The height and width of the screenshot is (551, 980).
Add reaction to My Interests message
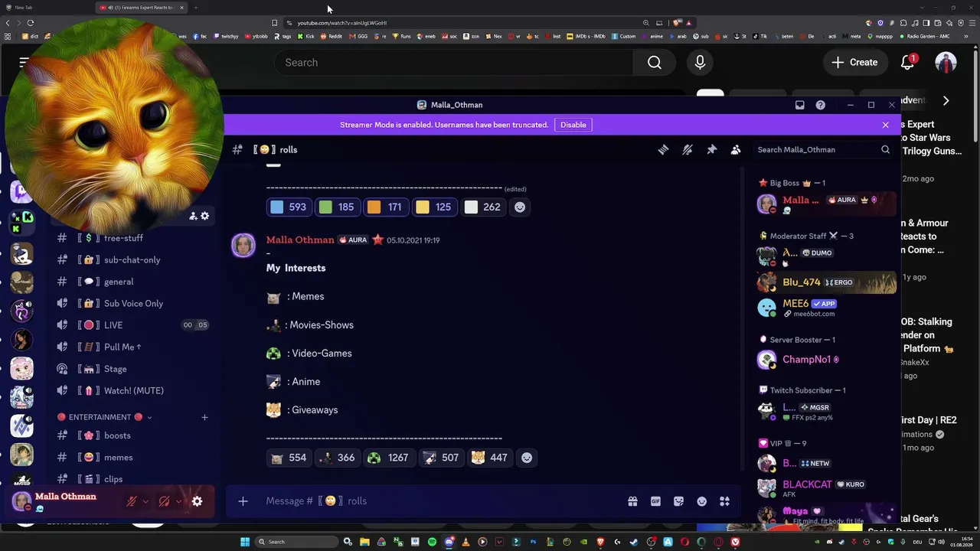click(x=527, y=458)
